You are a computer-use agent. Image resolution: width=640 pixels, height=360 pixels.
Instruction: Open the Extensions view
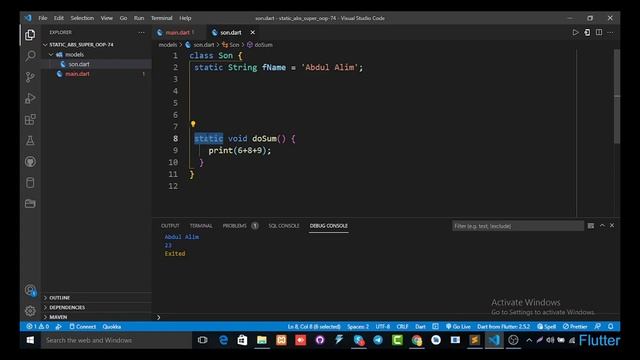point(30,120)
